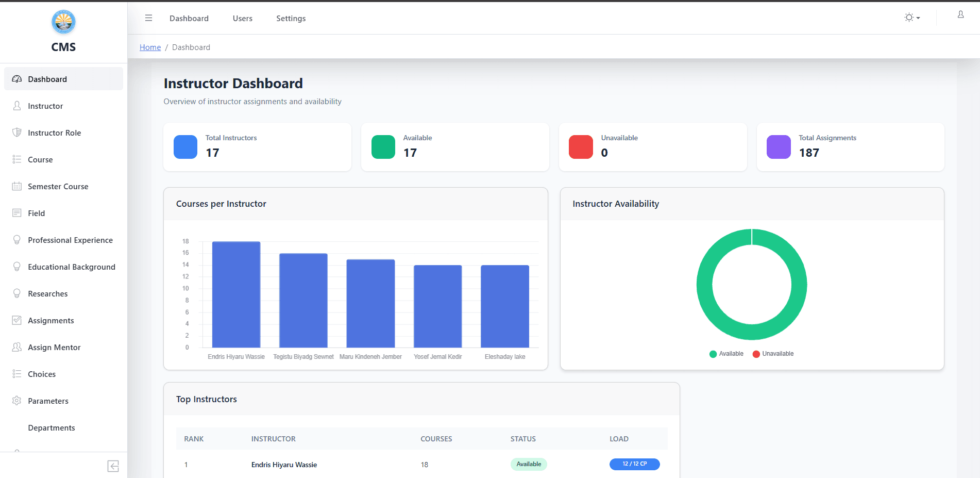Click the Endris Hiyaru Wassie chart bar
The height and width of the screenshot is (478, 980).
point(236,294)
